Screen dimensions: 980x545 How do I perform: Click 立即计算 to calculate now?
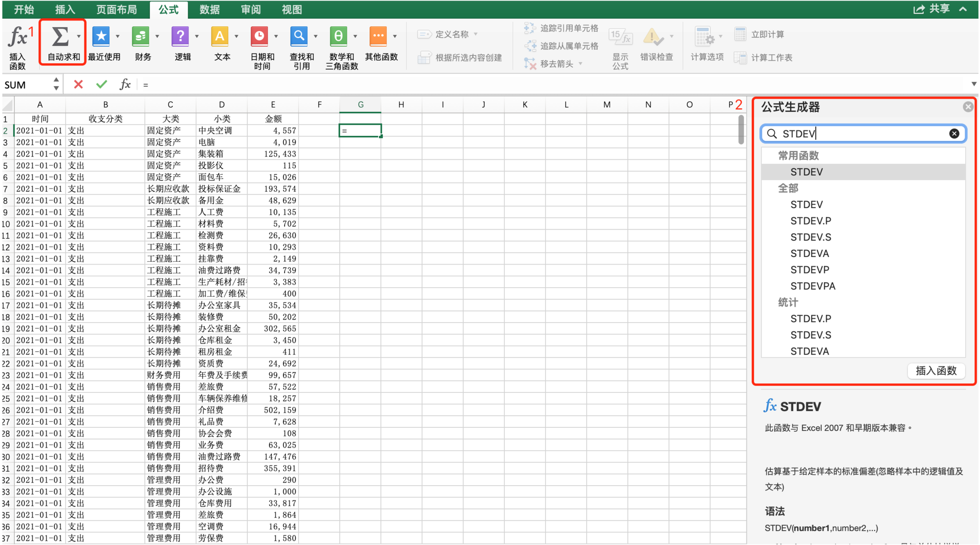[760, 33]
